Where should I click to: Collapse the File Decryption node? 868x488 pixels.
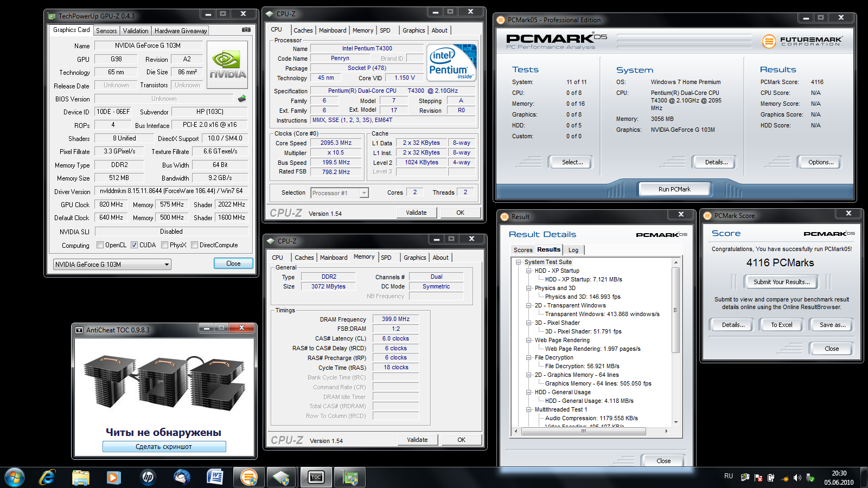click(x=529, y=357)
